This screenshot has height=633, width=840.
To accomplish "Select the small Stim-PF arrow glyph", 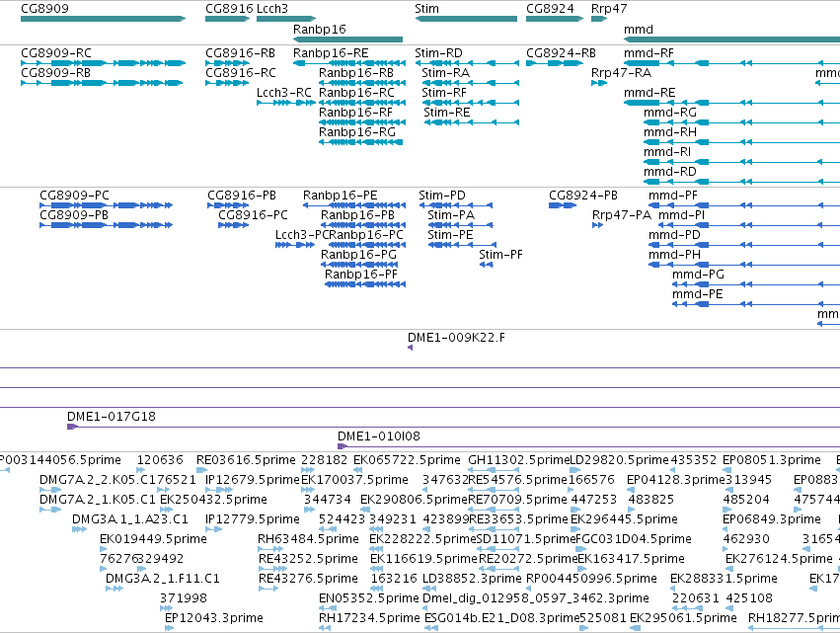I will [486, 265].
